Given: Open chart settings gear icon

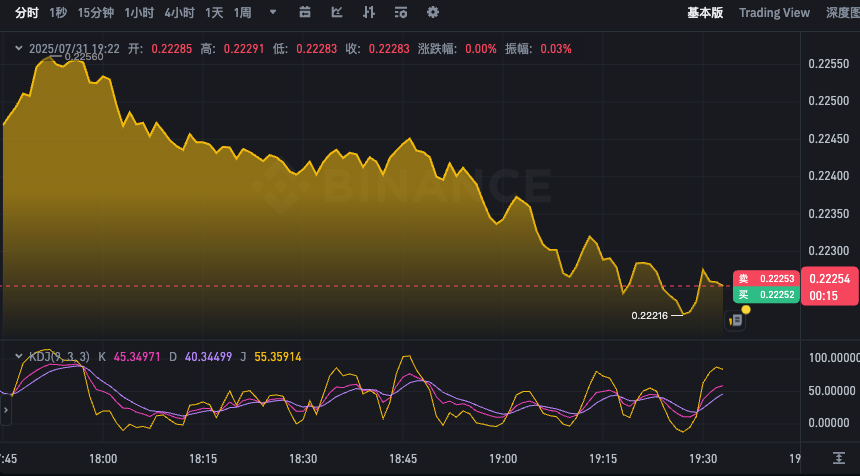Looking at the screenshot, I should tap(433, 13).
